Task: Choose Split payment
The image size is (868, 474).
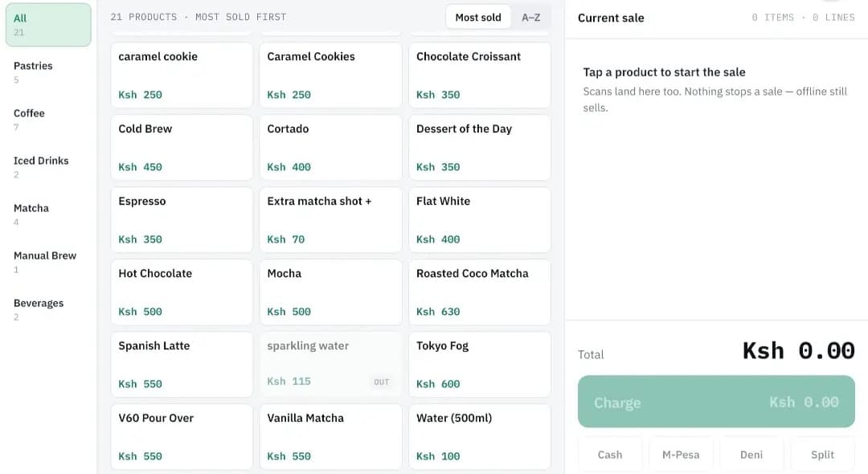Action: coord(823,455)
